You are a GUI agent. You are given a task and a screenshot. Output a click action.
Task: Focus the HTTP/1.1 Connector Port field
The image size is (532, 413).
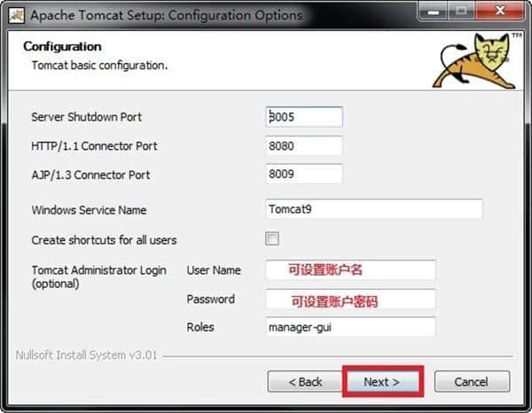click(304, 145)
